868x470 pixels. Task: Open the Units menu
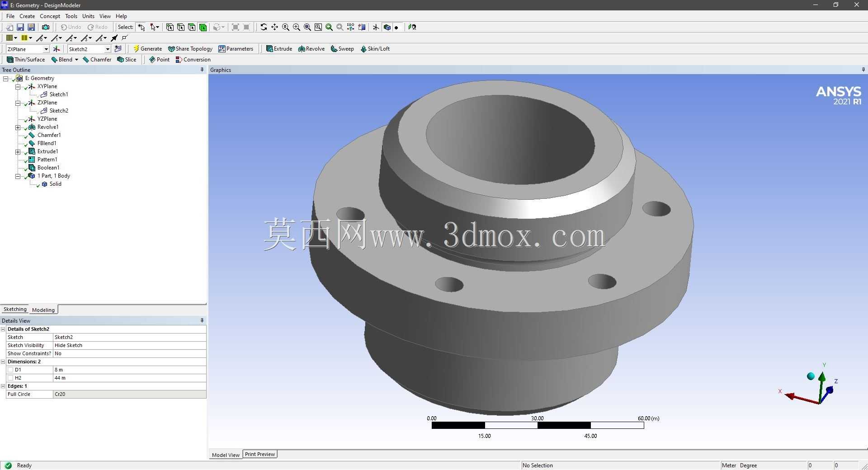click(88, 16)
